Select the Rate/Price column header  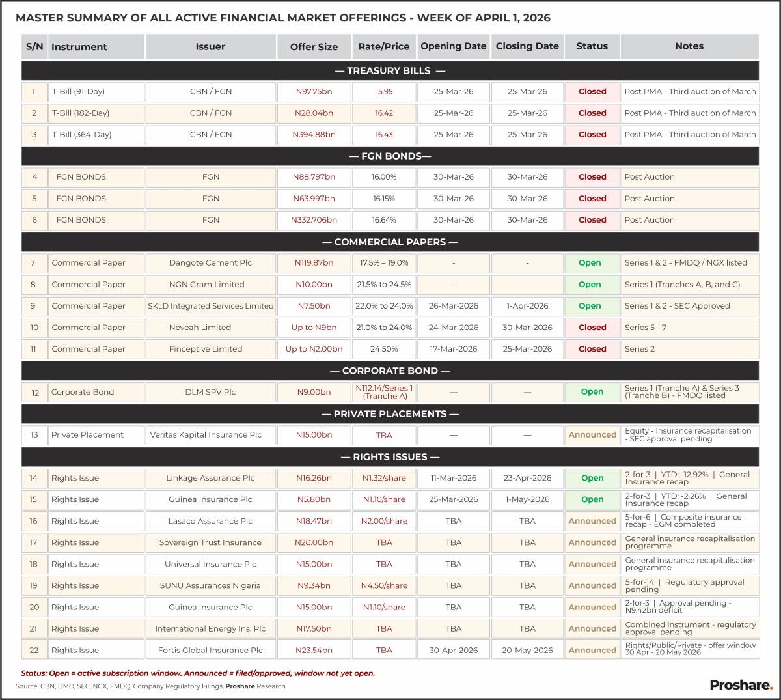(x=384, y=47)
